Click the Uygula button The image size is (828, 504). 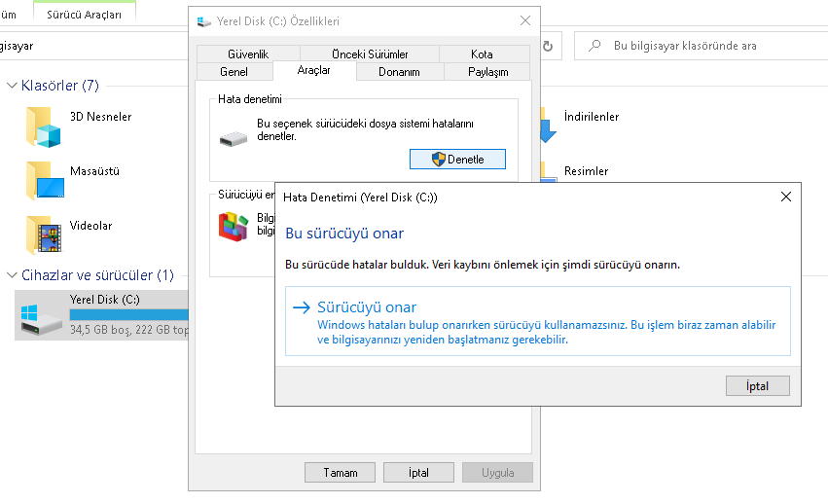point(497,472)
